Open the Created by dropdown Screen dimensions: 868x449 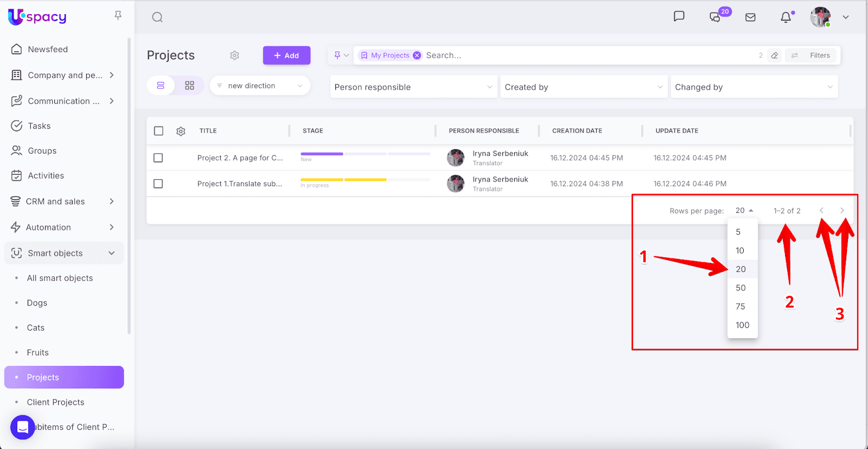[583, 87]
